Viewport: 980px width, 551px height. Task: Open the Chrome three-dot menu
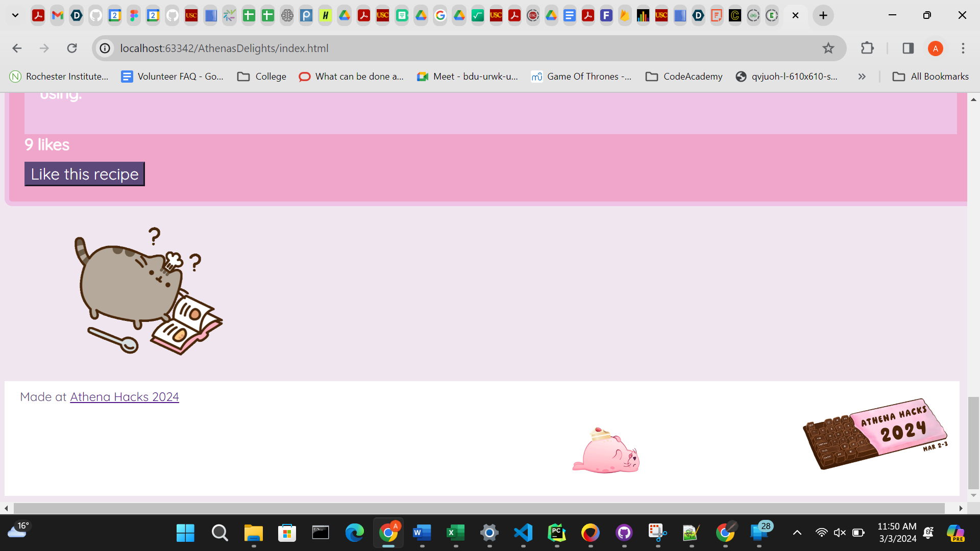(x=963, y=48)
